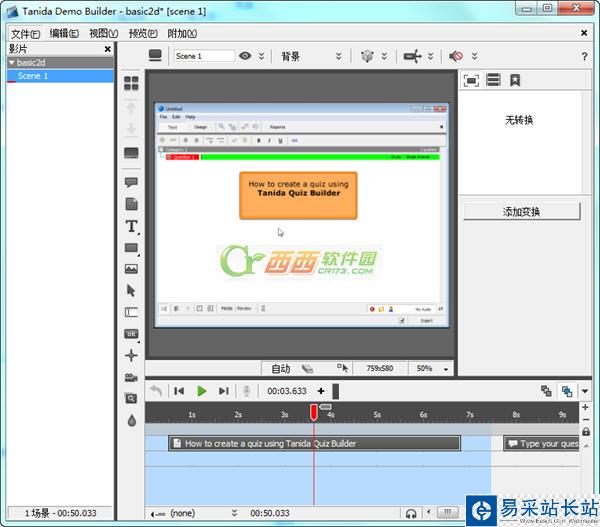The width and height of the screenshot is (600, 527).
Task: Expand the (none) audio dropdown
Action: (x=234, y=513)
